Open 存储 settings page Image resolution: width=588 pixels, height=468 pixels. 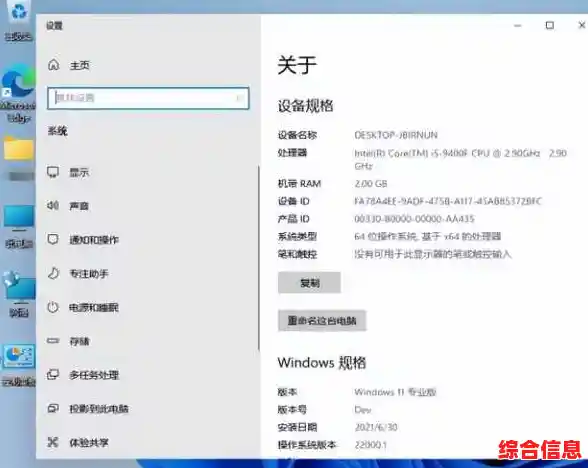79,341
